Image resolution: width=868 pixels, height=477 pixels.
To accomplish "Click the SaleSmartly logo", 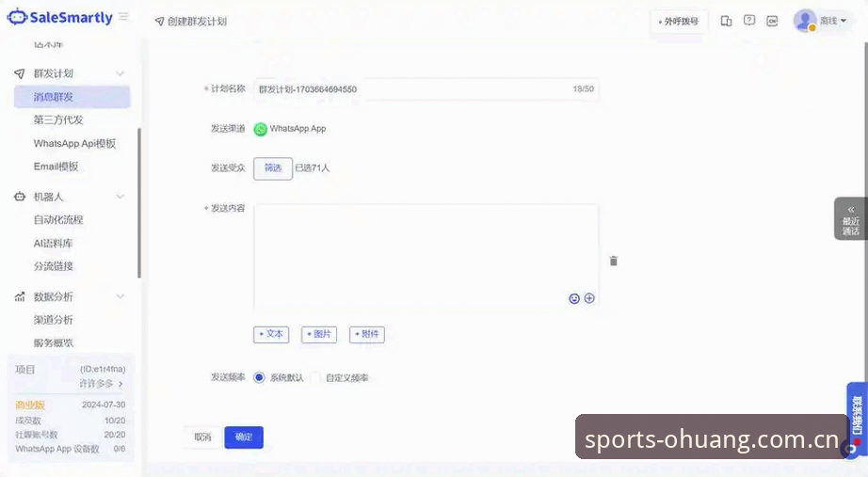I will click(x=60, y=17).
